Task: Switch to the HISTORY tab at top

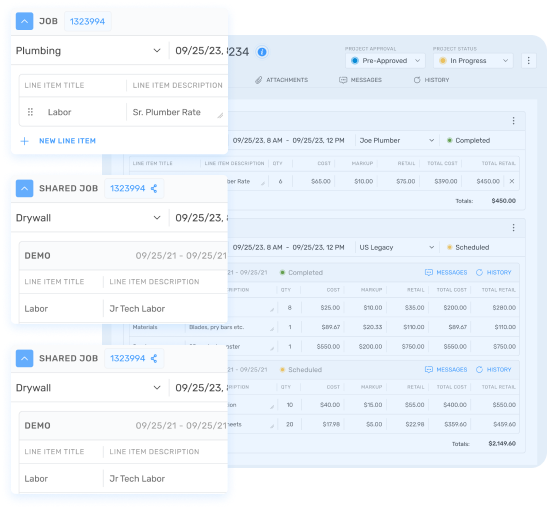Action: click(432, 80)
